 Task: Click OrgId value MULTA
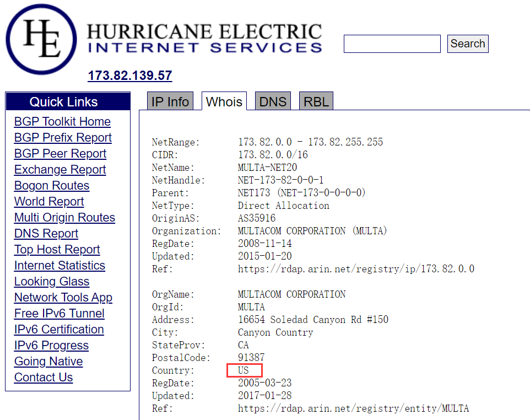[251, 307]
